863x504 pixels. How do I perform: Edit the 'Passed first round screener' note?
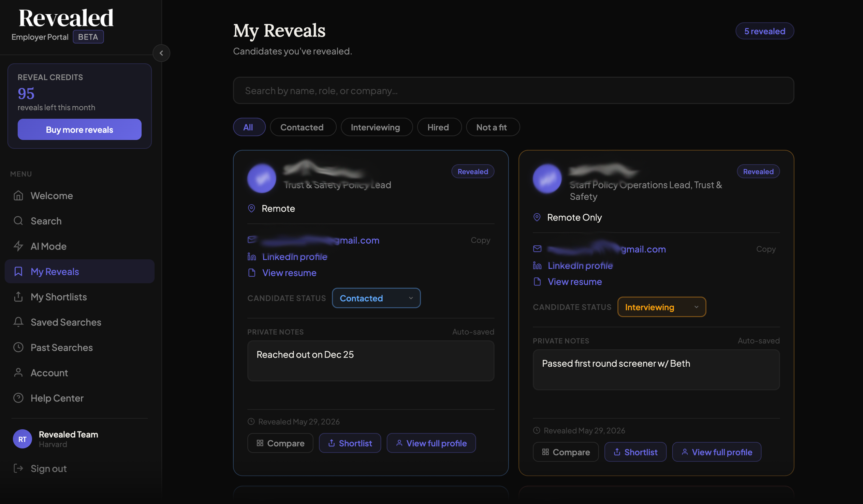[656, 369]
